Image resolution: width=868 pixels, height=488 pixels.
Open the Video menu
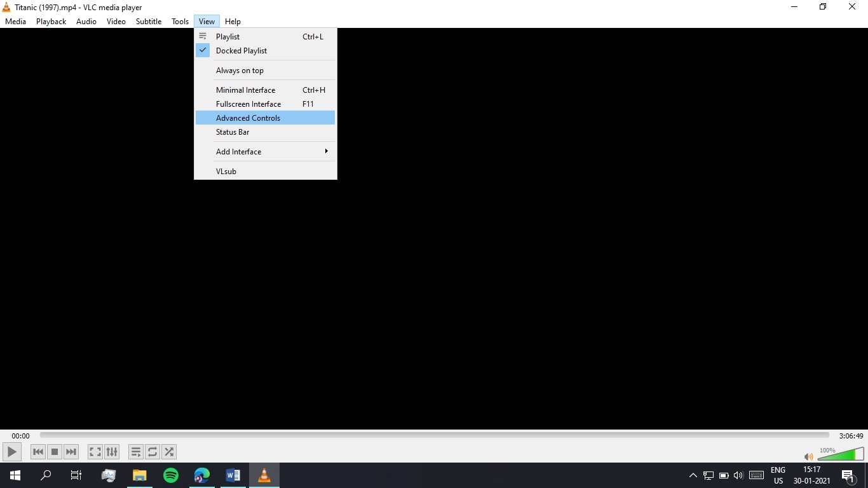point(116,21)
